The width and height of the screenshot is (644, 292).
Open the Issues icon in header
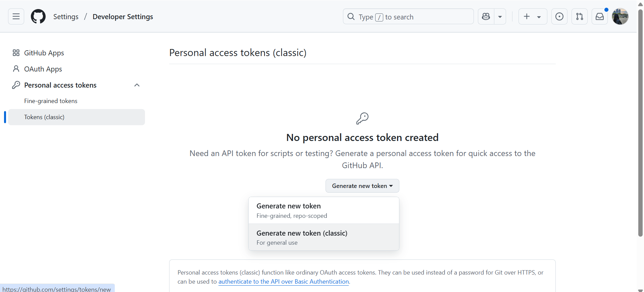point(559,16)
